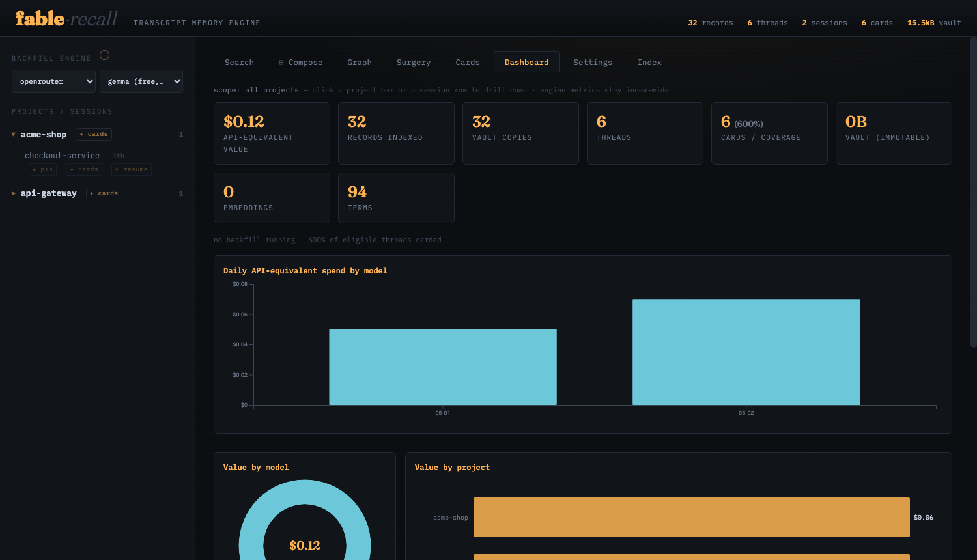This screenshot has height=560, width=977.
Task: Click the fable·recall logo
Action: coord(66,19)
